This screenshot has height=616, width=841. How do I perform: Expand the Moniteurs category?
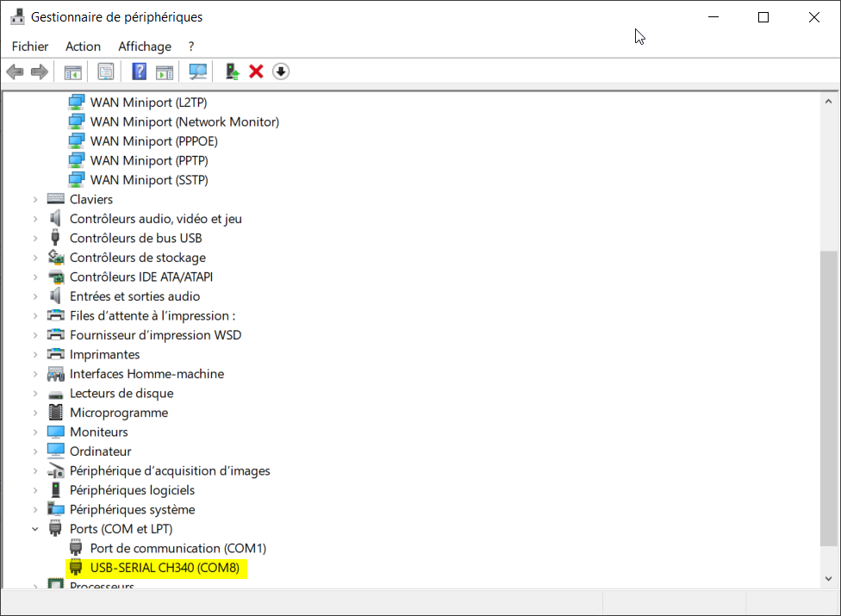tap(35, 432)
